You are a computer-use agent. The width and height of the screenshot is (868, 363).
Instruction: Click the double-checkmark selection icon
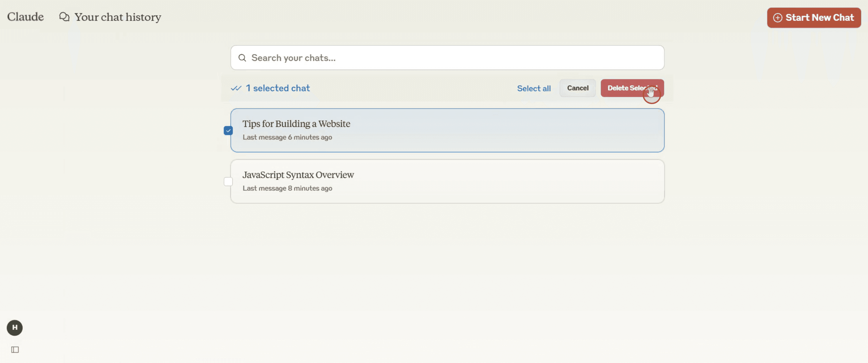tap(236, 88)
